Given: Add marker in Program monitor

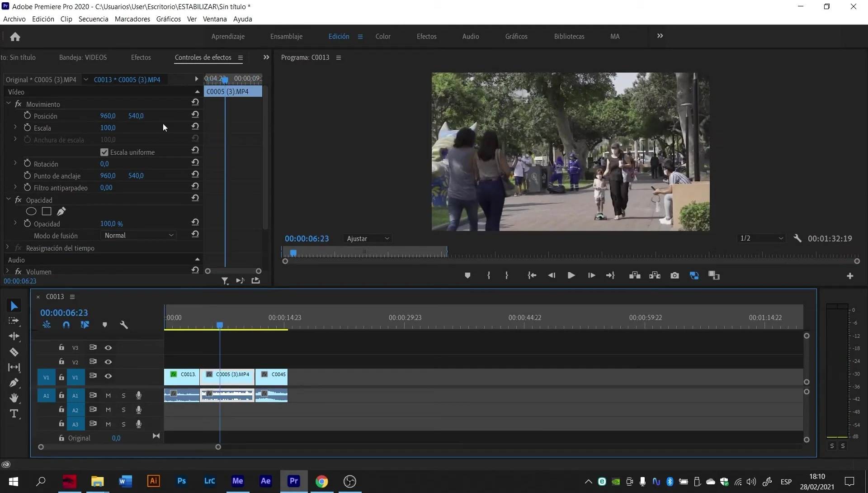Looking at the screenshot, I should tap(467, 275).
